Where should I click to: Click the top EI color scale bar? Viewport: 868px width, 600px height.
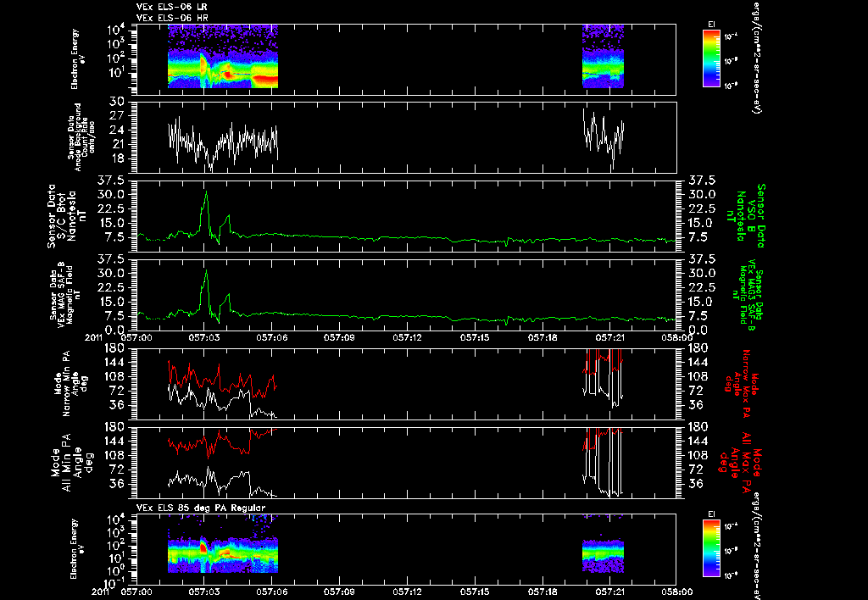point(711,58)
